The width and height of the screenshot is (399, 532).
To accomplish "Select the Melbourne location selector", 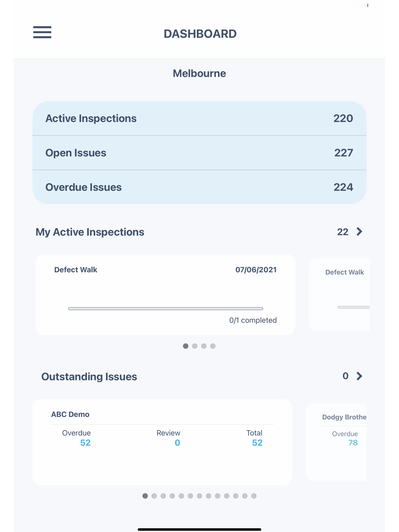I will coord(199,73).
